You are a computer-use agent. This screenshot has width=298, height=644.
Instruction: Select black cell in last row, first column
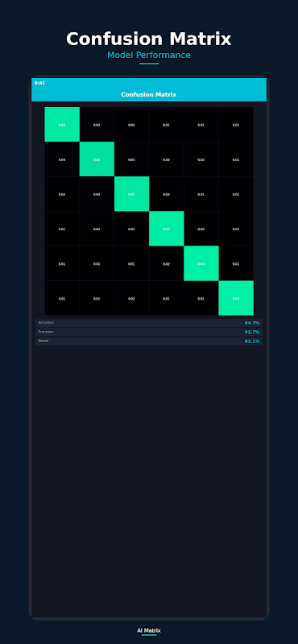(62, 298)
